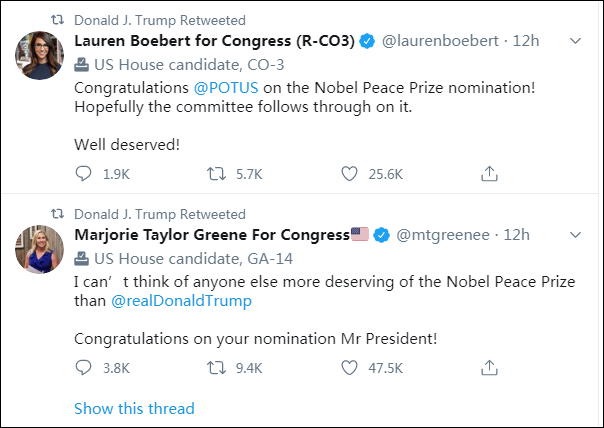Share Marjorie Taylor Greene's tweet
The width and height of the screenshot is (604, 428).
pyautogui.click(x=489, y=368)
